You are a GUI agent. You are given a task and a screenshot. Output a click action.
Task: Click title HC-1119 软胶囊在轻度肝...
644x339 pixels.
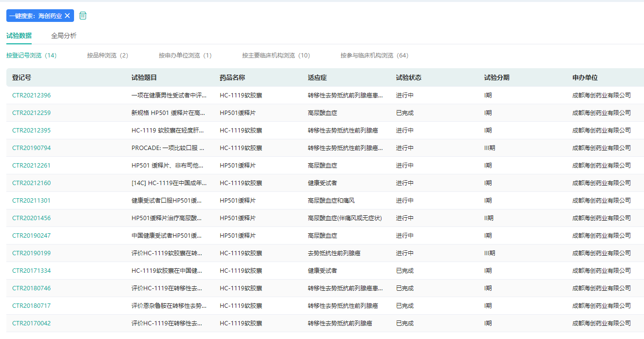168,131
